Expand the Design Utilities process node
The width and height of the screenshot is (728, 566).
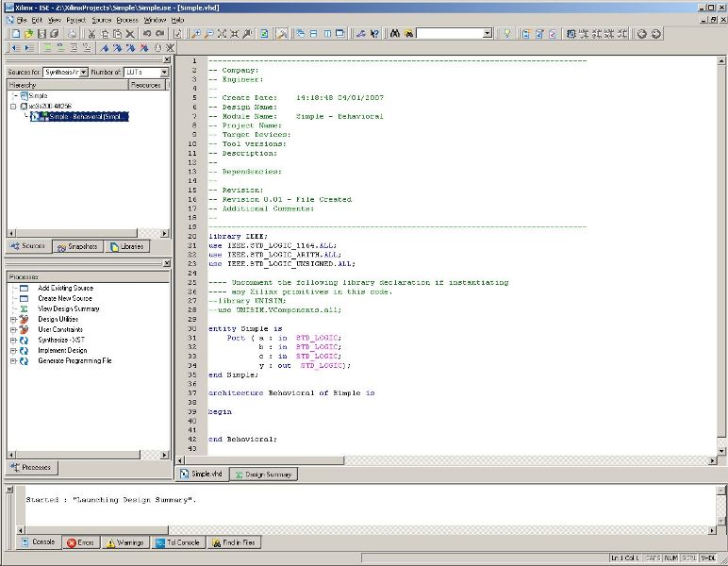(x=13, y=320)
